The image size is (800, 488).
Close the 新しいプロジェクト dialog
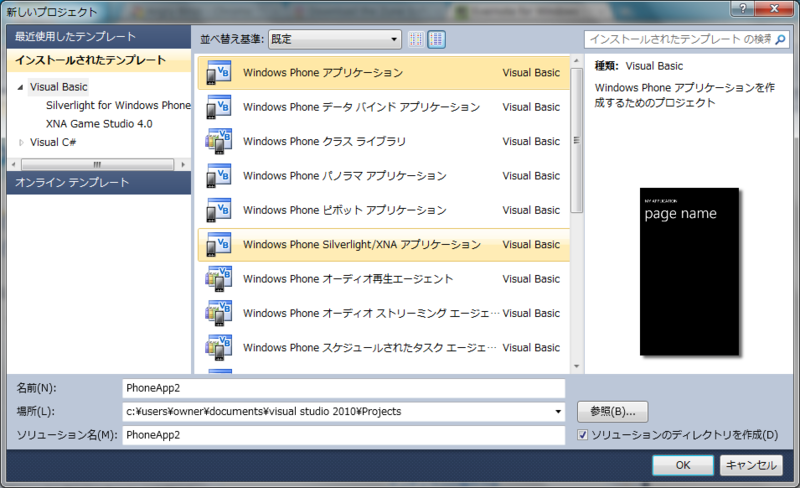774,8
